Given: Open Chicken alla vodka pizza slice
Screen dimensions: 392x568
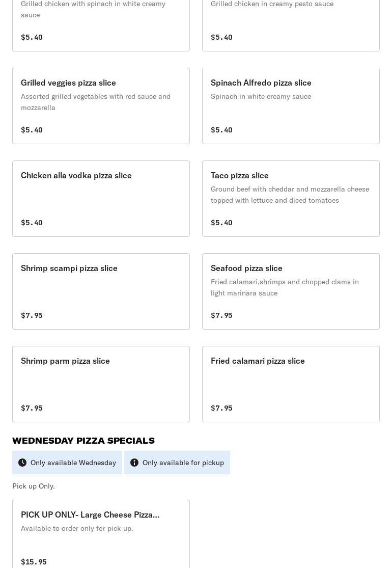Looking at the screenshot, I should pyautogui.click(x=101, y=199).
